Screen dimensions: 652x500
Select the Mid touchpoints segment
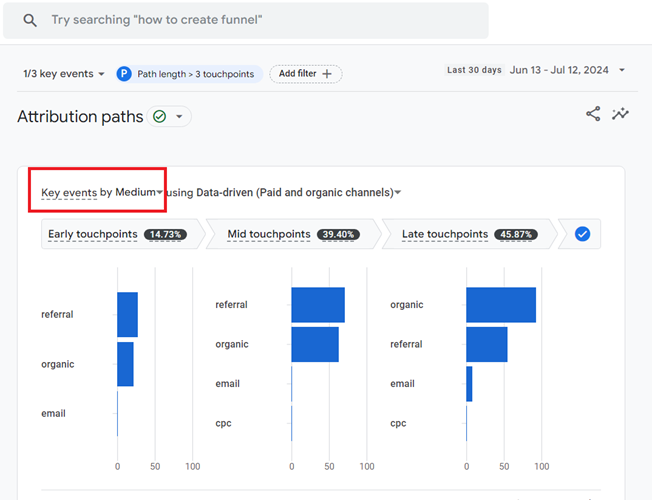click(x=294, y=234)
